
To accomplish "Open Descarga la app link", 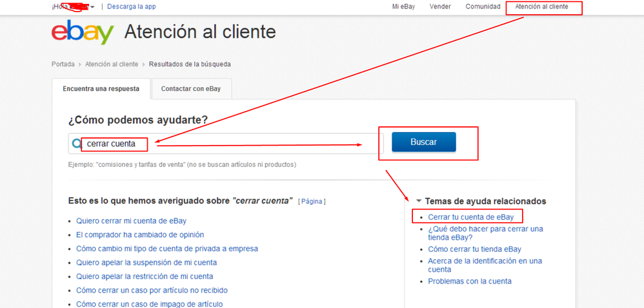I will click(132, 6).
